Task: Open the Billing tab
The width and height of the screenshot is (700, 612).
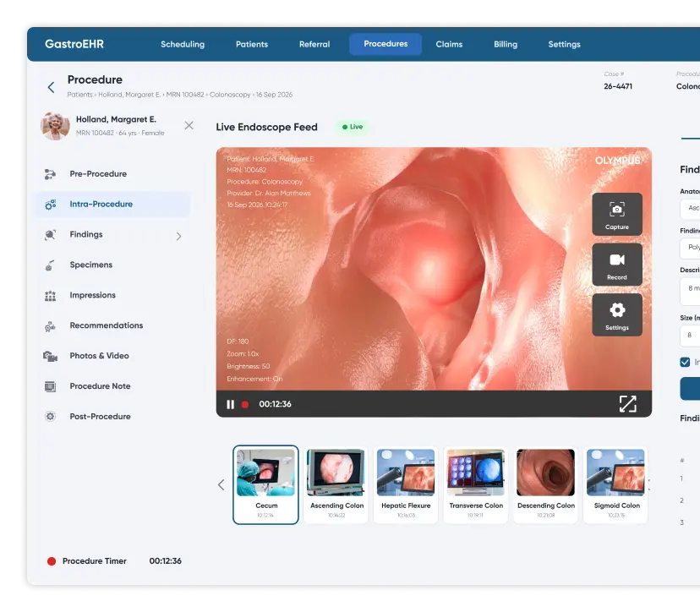Action: [506, 44]
